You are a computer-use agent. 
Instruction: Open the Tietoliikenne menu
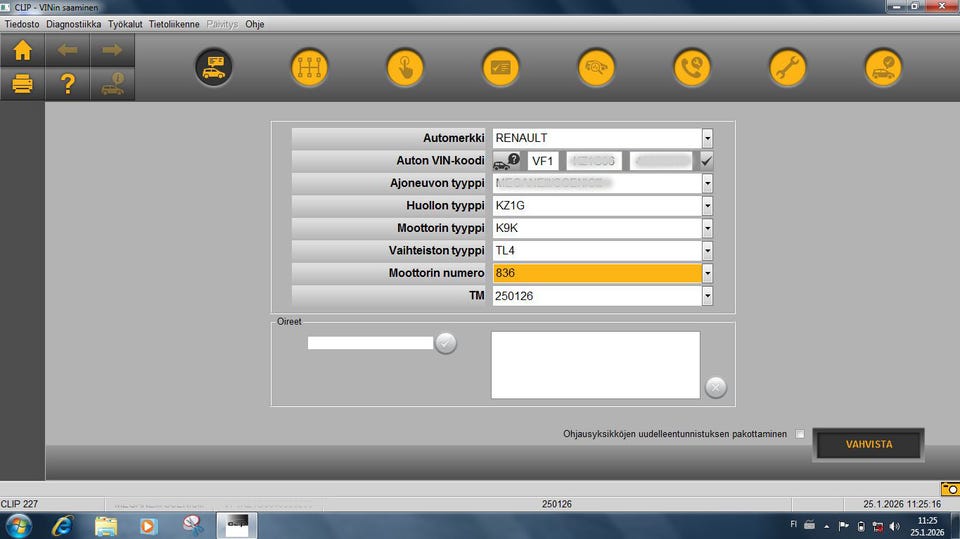click(174, 24)
